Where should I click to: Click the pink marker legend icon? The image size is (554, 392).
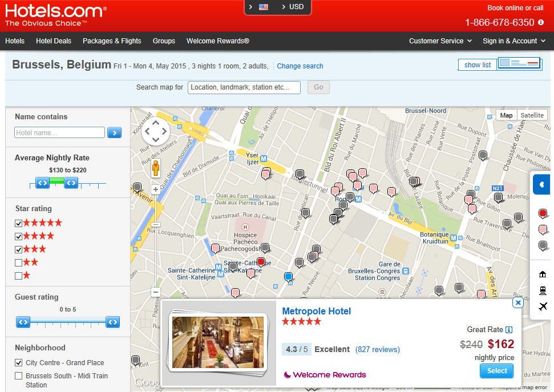543,230
